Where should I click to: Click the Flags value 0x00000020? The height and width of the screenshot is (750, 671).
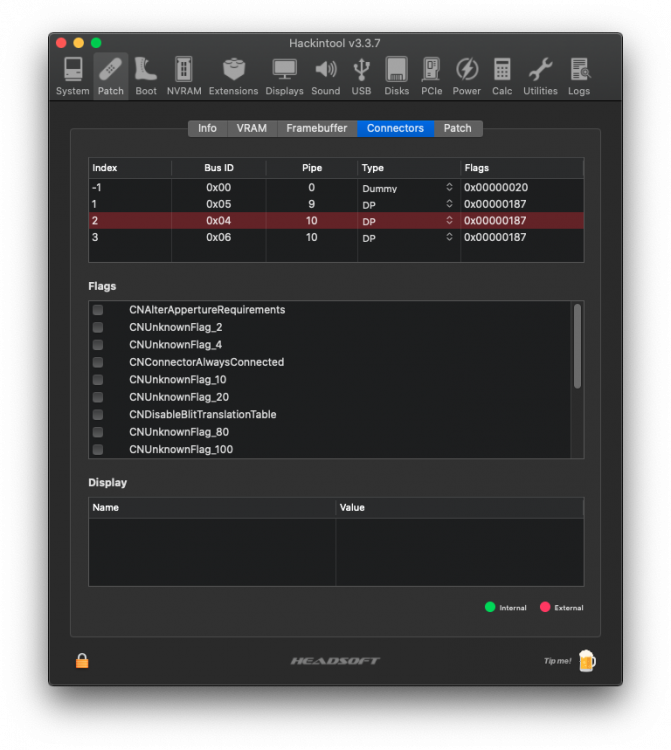pyautogui.click(x=496, y=188)
